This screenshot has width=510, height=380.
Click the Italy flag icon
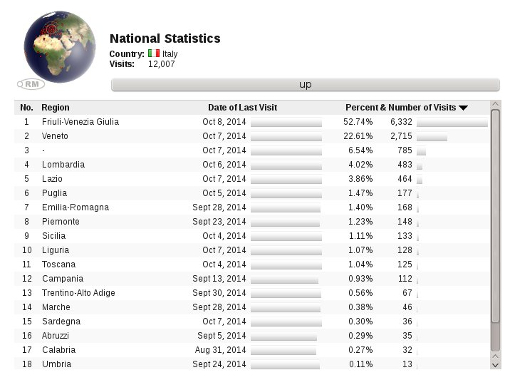(x=154, y=53)
